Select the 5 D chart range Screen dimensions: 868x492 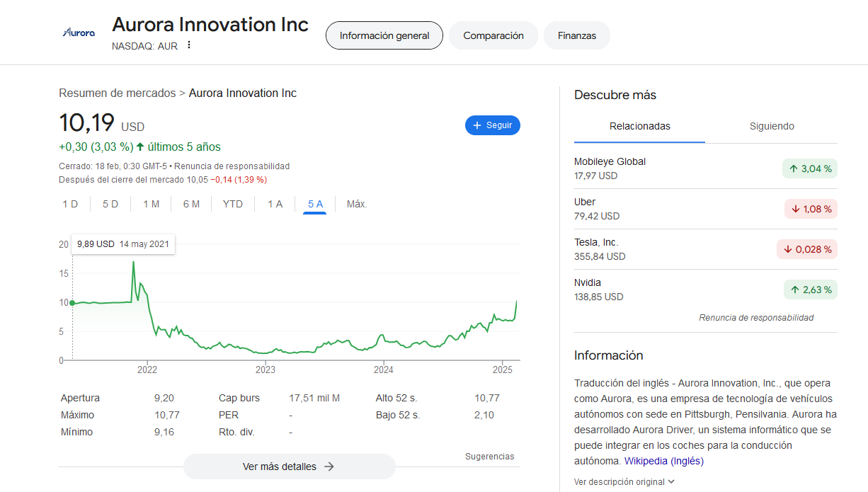(110, 204)
